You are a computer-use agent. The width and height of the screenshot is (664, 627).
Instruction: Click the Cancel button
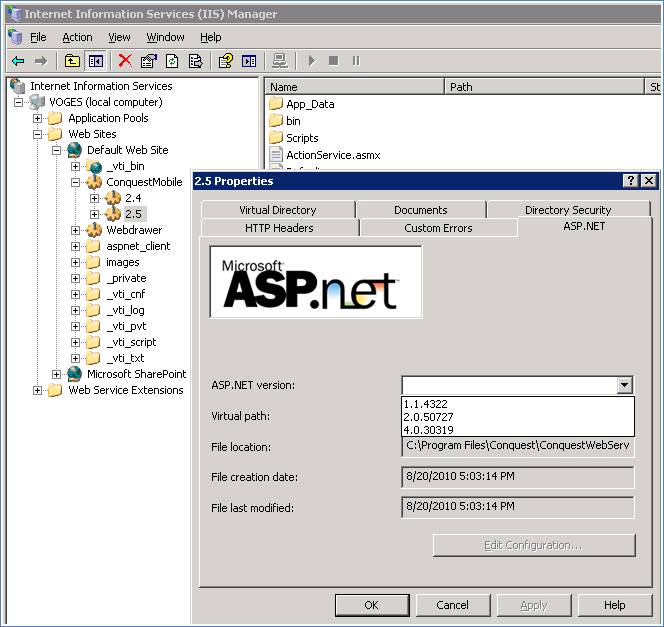coord(452,605)
